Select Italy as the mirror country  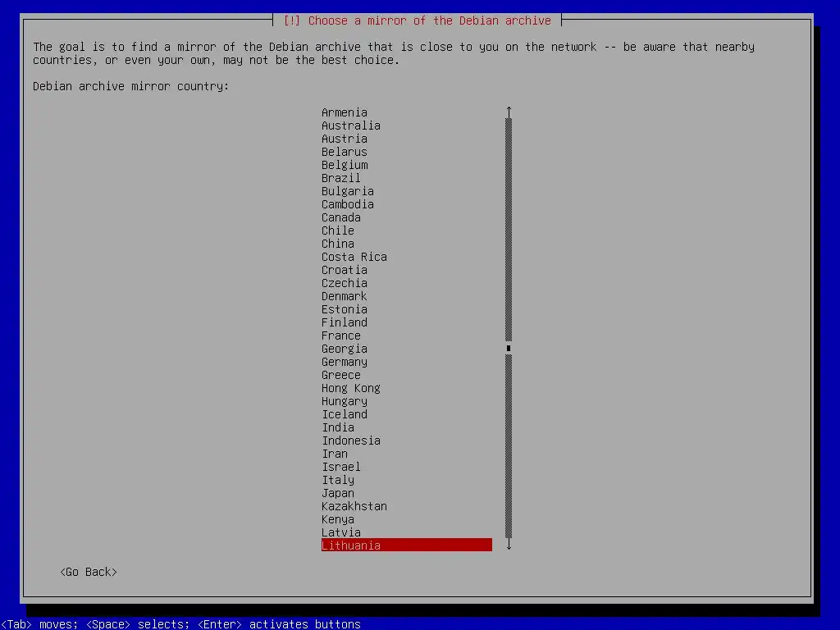pyautogui.click(x=338, y=480)
